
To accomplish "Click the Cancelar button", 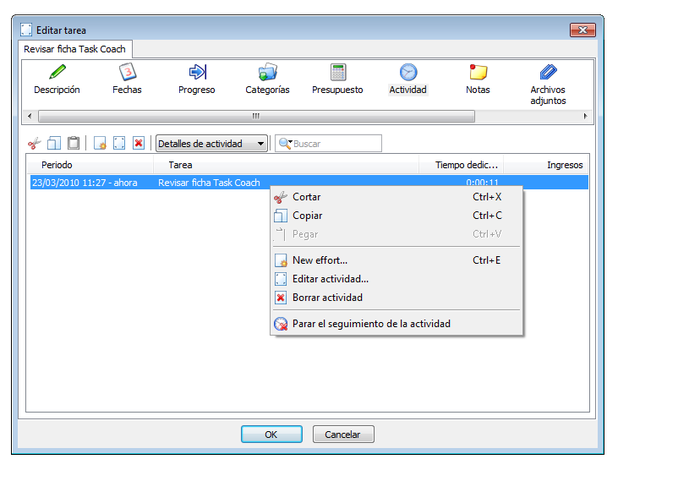I will coord(343,434).
